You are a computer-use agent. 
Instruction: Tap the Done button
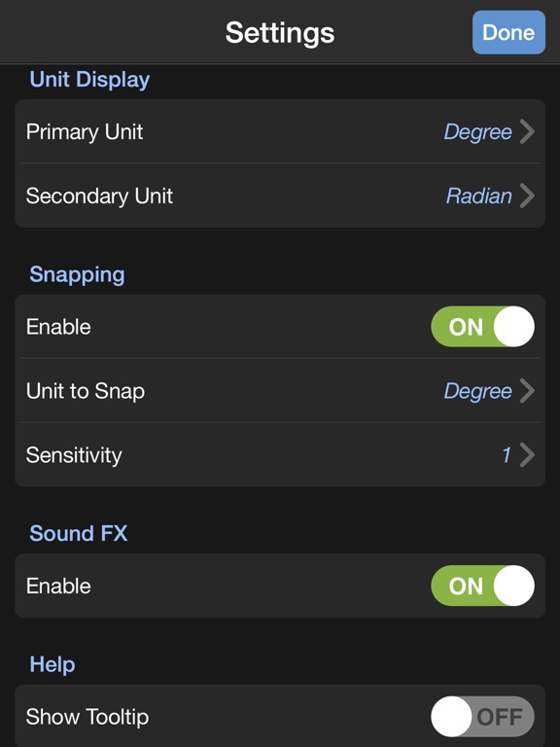coord(508,32)
